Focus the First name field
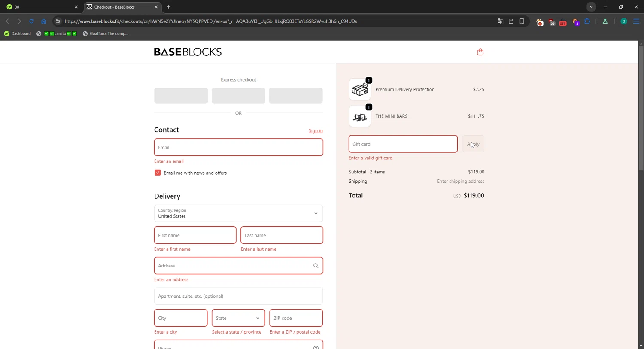This screenshot has width=644, height=349. [195, 235]
